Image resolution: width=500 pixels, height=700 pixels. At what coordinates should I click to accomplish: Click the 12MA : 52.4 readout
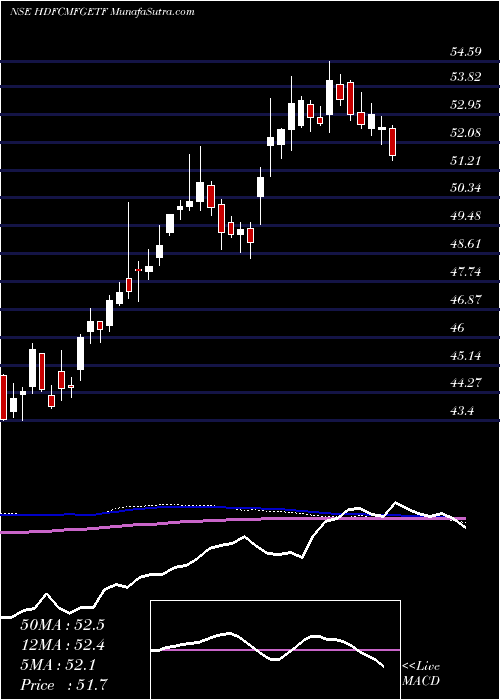(x=62, y=645)
